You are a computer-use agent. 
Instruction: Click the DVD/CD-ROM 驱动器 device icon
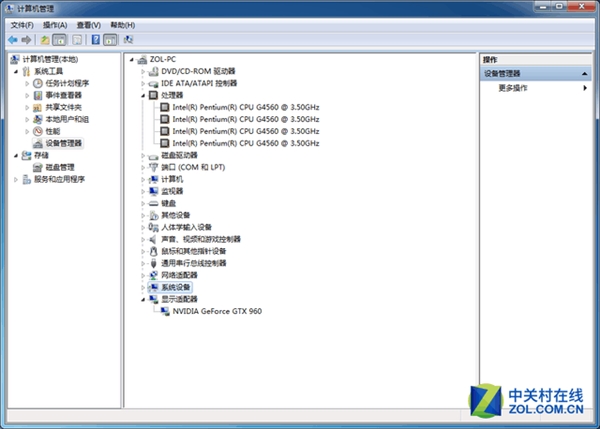click(x=153, y=71)
